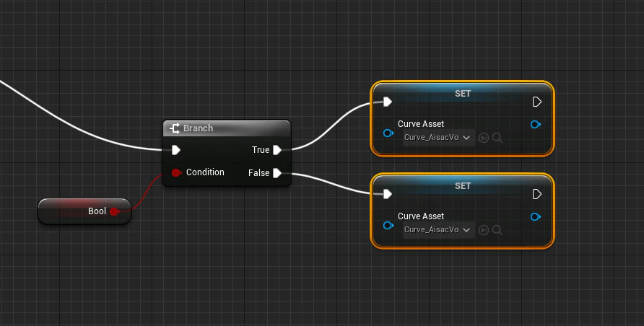Click Curve Asset label in lower SET
Viewport: 644px width, 326px height.
click(421, 216)
